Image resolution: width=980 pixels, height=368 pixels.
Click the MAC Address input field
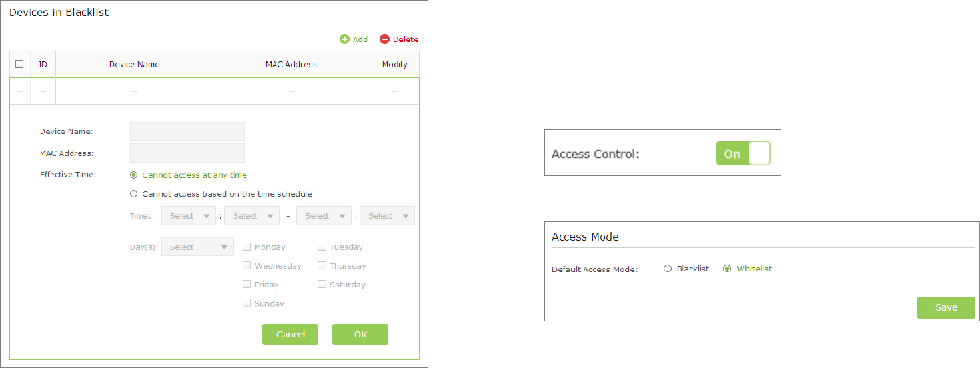tap(187, 153)
